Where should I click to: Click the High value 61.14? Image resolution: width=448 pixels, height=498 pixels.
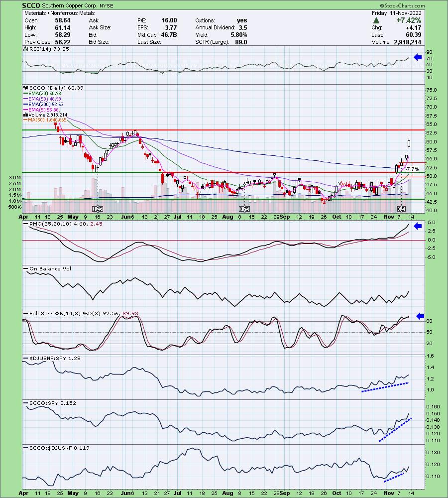coord(63,27)
